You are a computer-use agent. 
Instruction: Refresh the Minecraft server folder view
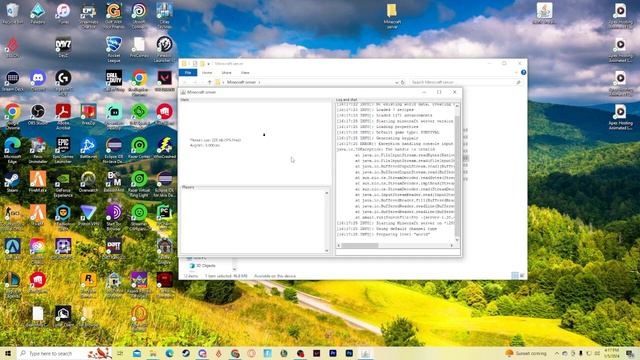click(x=402, y=82)
